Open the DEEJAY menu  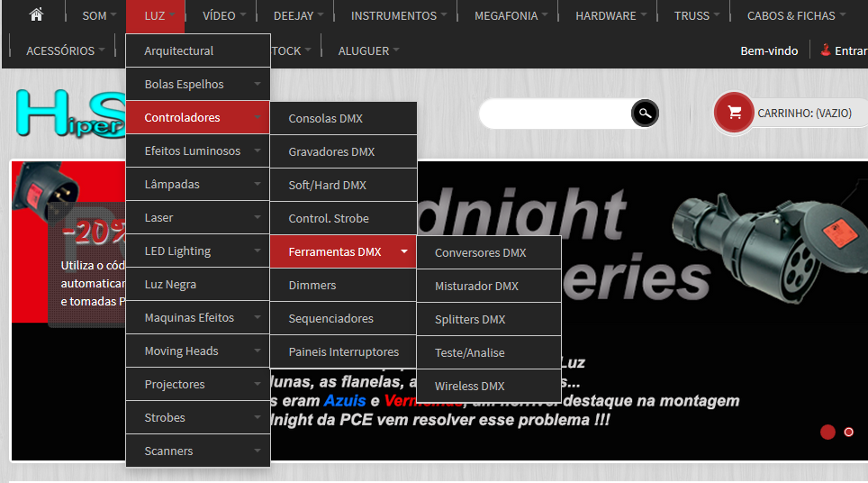[x=298, y=15]
